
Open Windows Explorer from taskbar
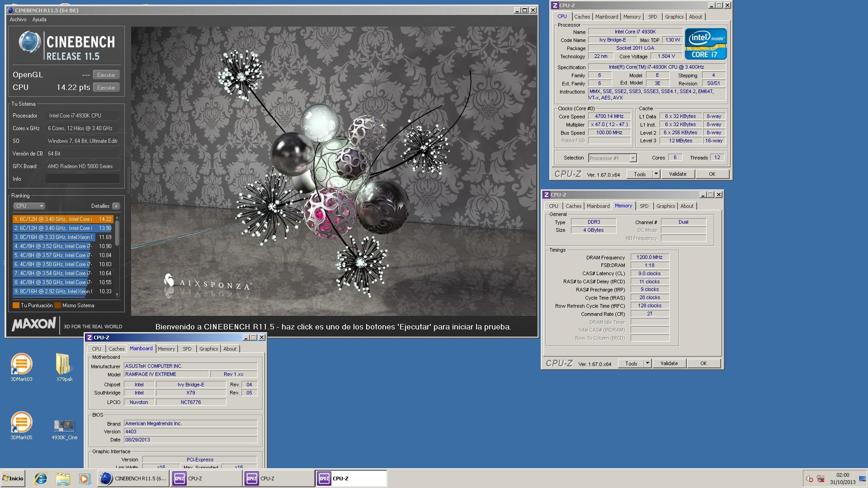tap(63, 479)
